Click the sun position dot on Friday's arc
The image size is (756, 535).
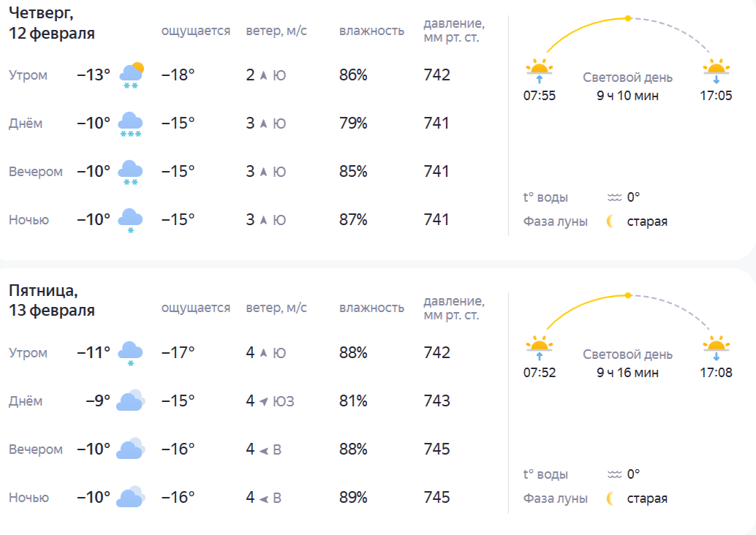627,295
